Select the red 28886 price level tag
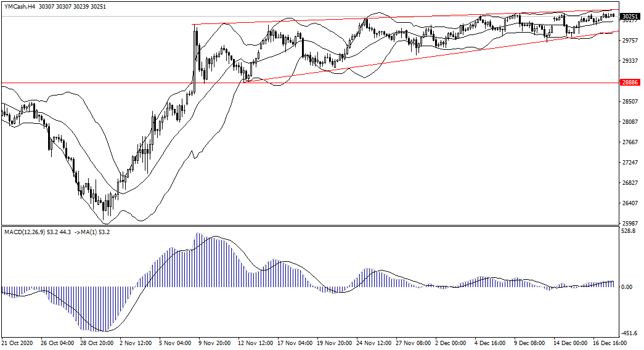The image size is (644, 350). pyautogui.click(x=629, y=82)
